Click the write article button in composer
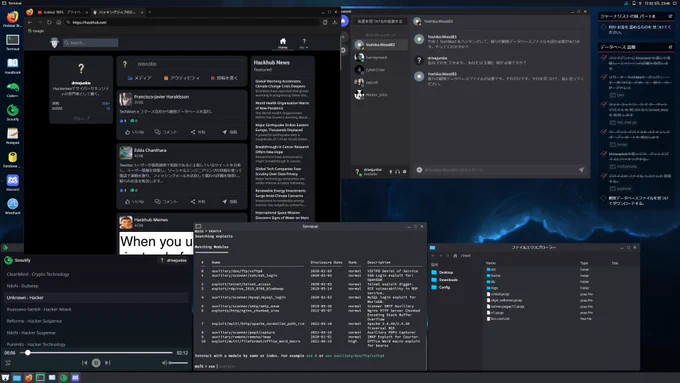680x383 pixels. point(224,78)
